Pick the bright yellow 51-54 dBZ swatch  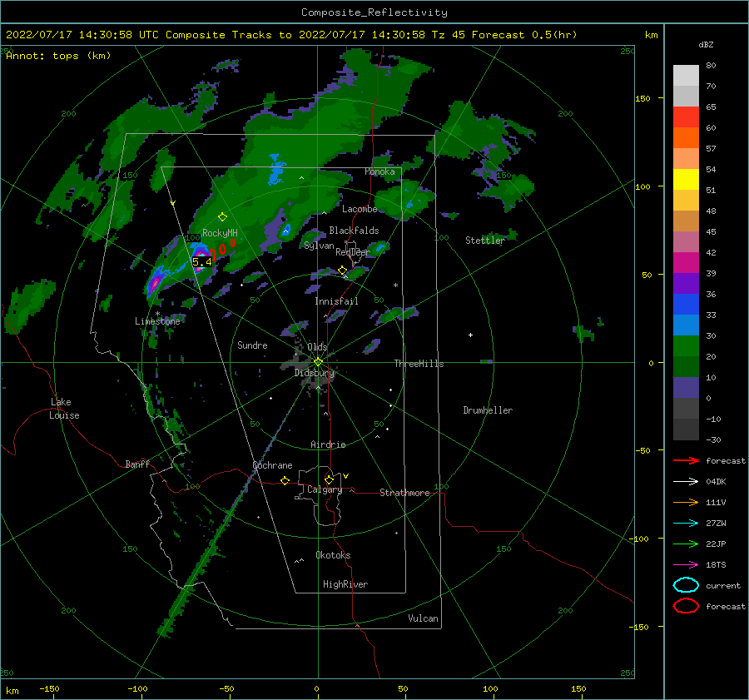pos(686,180)
